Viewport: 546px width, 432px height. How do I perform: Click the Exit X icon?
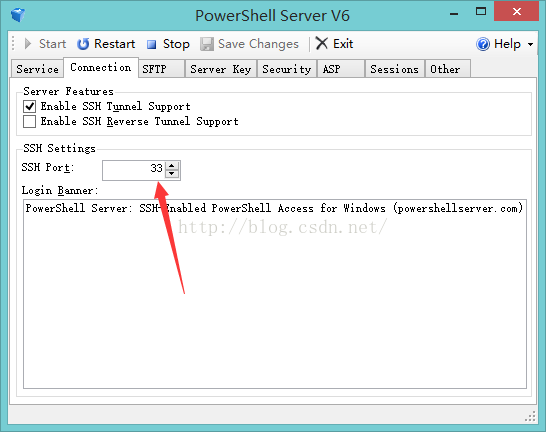tap(321, 44)
